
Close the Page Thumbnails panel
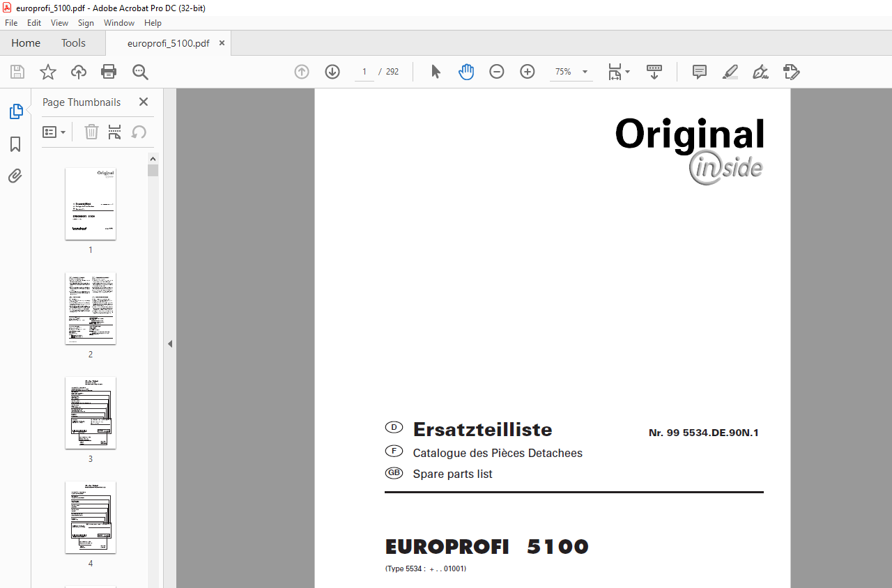tap(144, 102)
